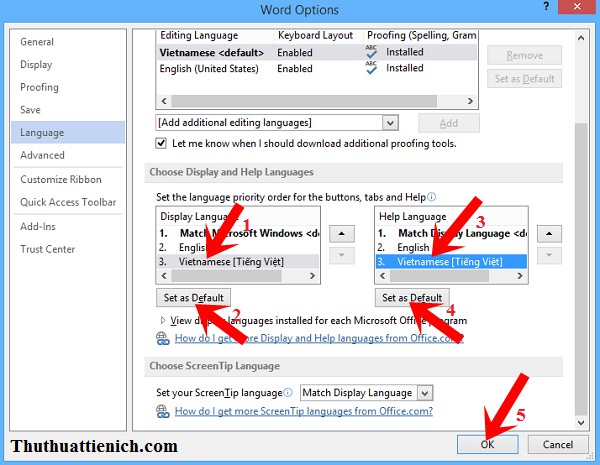The height and width of the screenshot is (465, 600).
Task: Click Set as Default under Display Language
Action: 195,298
